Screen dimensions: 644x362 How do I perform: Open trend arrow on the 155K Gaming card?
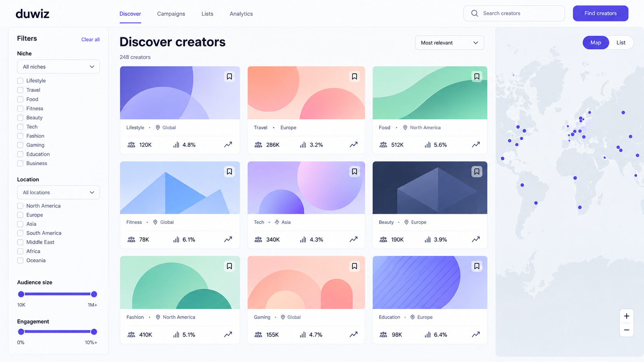354,334
